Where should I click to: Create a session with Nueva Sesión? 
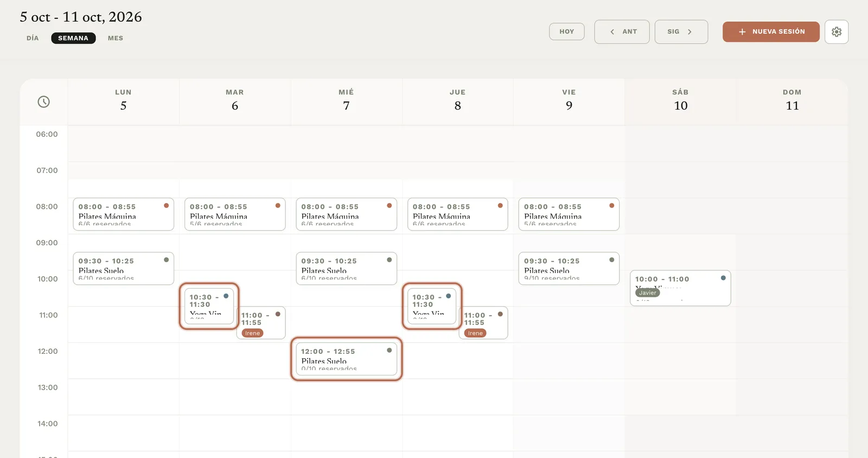pos(771,32)
